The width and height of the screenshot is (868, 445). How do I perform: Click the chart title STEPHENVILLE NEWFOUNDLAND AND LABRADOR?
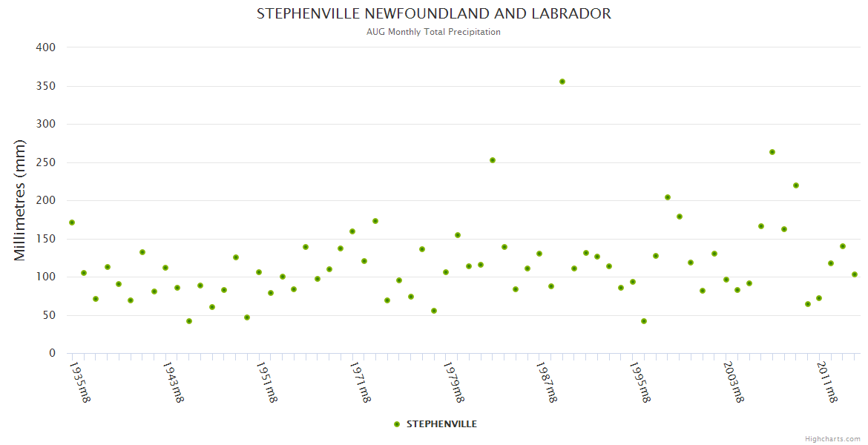point(434,13)
